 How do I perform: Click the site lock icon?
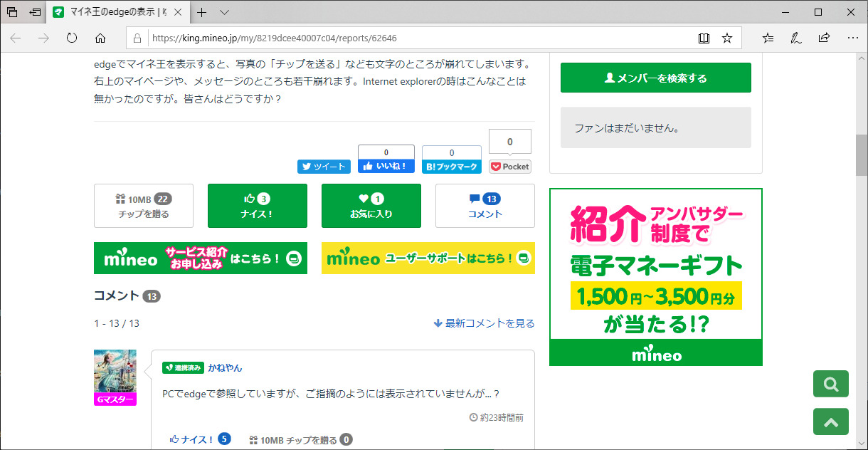138,38
